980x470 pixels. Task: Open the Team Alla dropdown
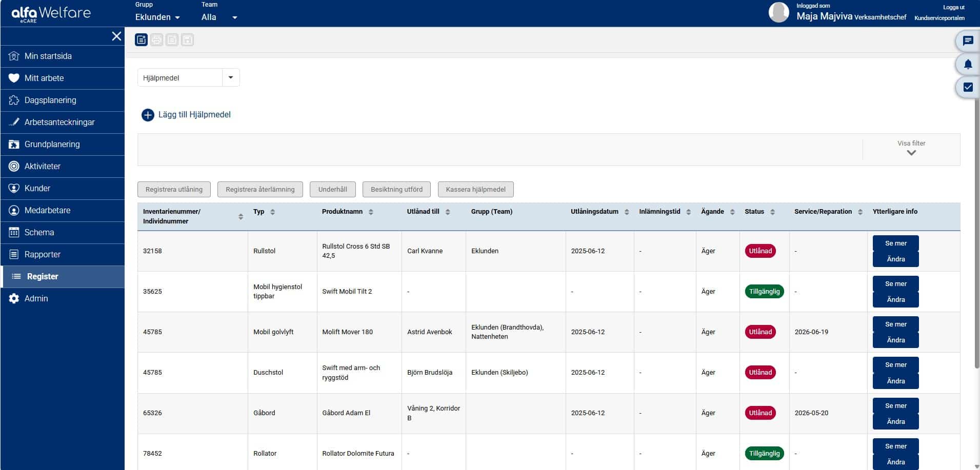point(219,17)
